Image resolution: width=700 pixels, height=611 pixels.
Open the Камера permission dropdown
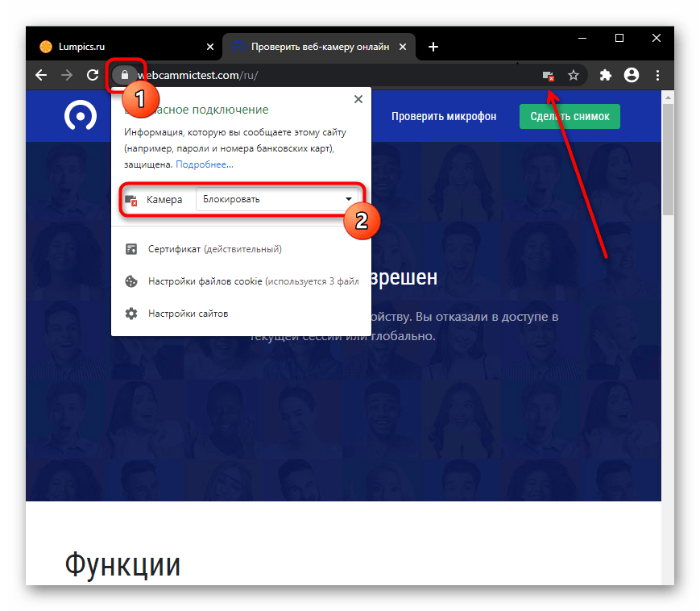tap(277, 199)
